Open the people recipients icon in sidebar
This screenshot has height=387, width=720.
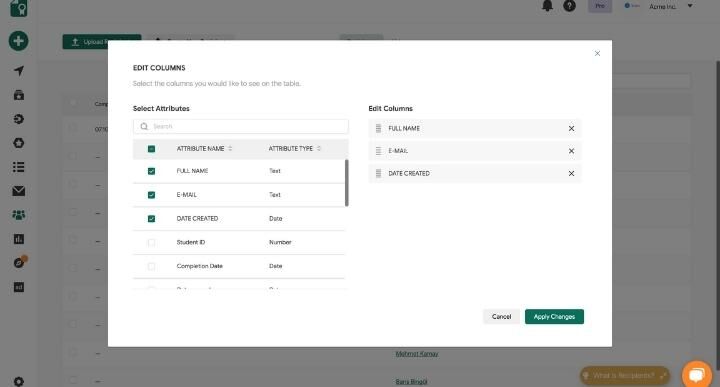18,215
